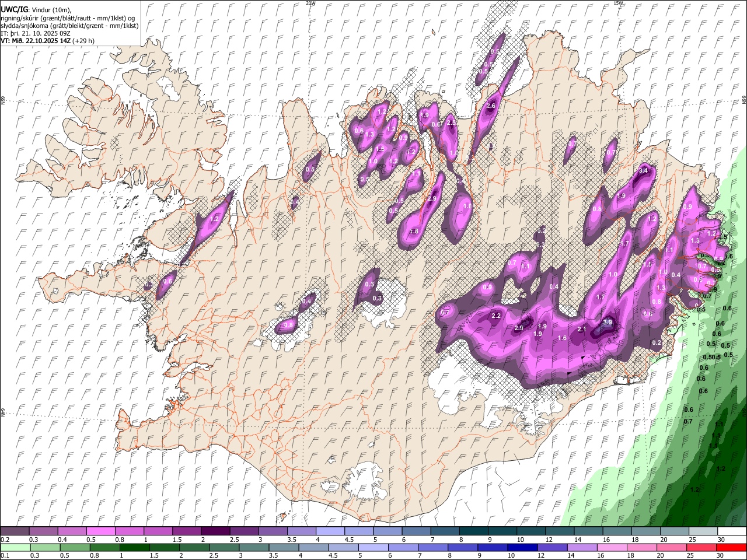Pick the light lavender 4 swatch in snow legend
This screenshot has width=747, height=560.
(330, 531)
